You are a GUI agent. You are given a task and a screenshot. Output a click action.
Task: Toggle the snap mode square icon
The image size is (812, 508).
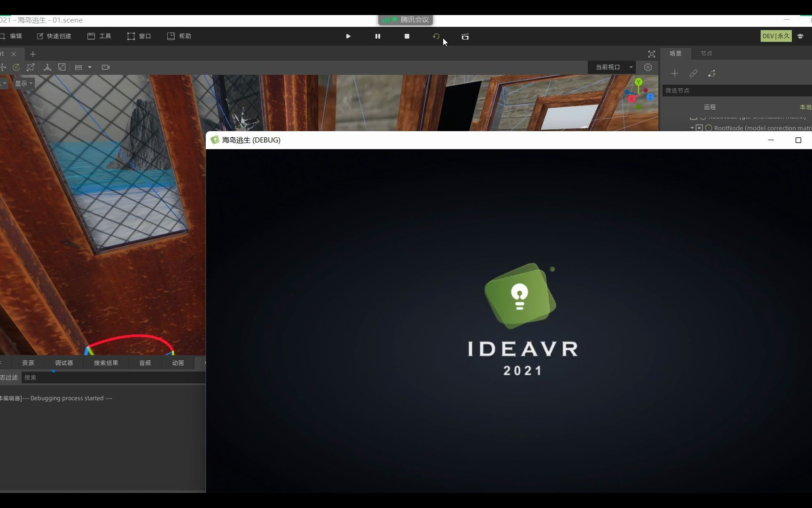(62, 67)
